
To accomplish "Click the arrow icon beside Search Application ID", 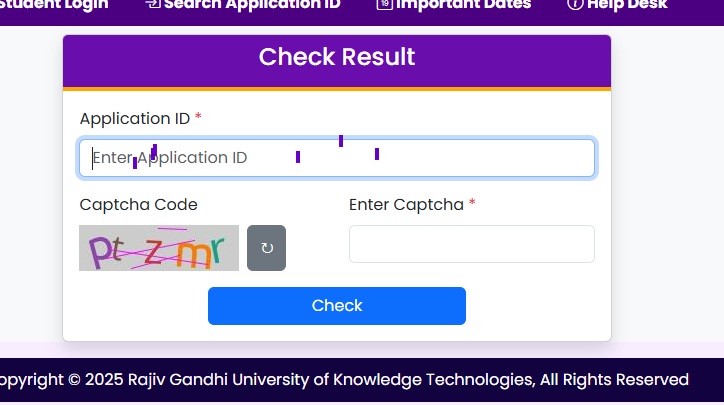I will click(153, 4).
